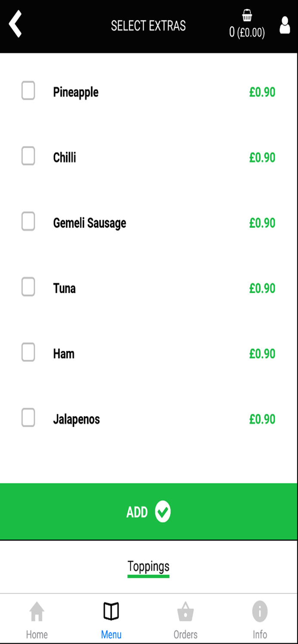Select the Home icon in bottom navigation
This screenshot has width=298, height=644.
point(37,611)
